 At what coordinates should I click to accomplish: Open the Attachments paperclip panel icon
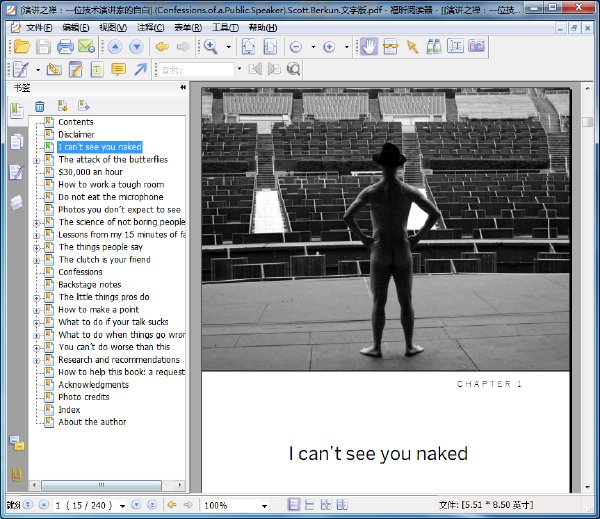pyautogui.click(x=16, y=474)
